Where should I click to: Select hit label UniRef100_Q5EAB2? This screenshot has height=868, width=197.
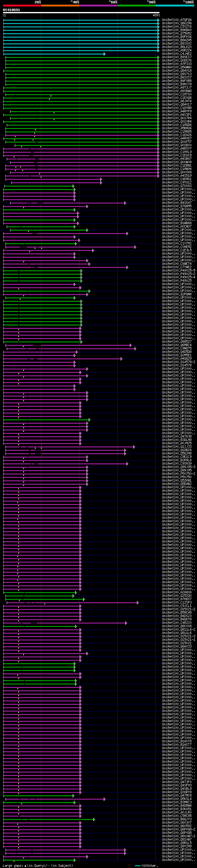tap(177, 483)
